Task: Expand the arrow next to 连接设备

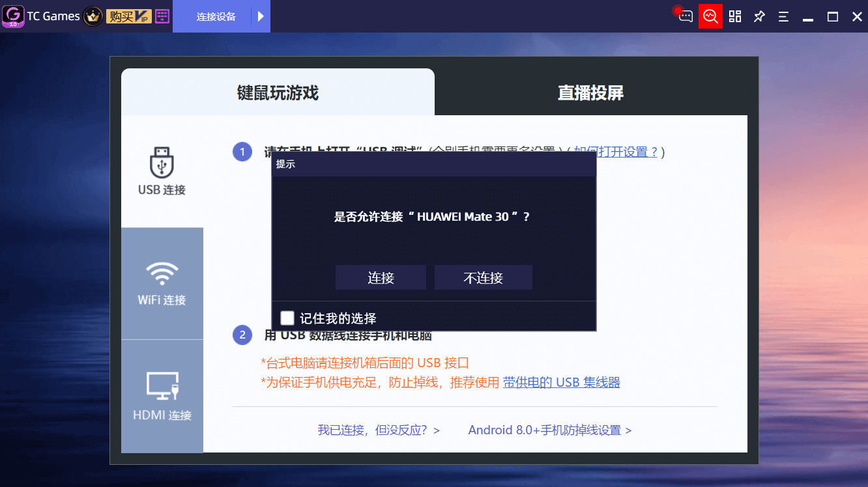Action: [261, 16]
